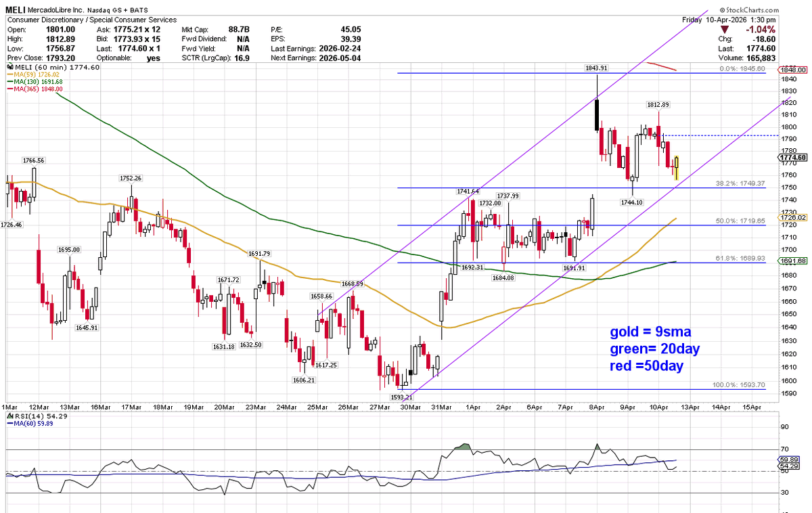The width and height of the screenshot is (812, 513).
Task: Click the Next Earnings date 2026-05-04
Action: pyautogui.click(x=340, y=58)
